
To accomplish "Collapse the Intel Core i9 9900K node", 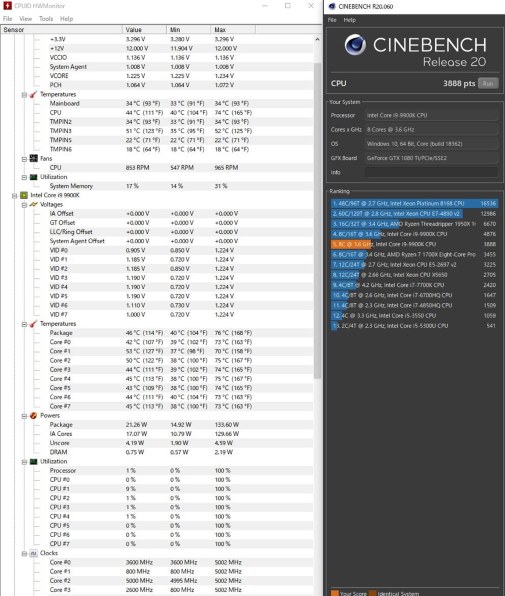I will pos(14,195).
